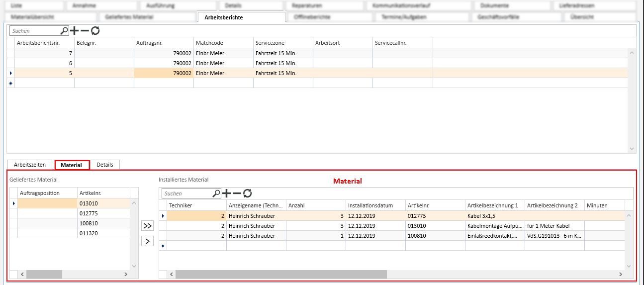
Task: Click the Minuten column header
Action: 604,205
